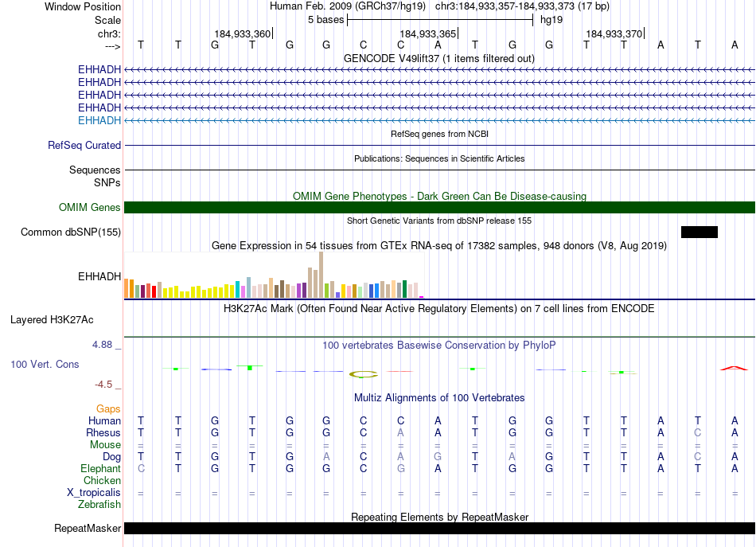The height and width of the screenshot is (547, 756).
Task: Click the orange first GTEx expression bar
Action: [x=127, y=287]
